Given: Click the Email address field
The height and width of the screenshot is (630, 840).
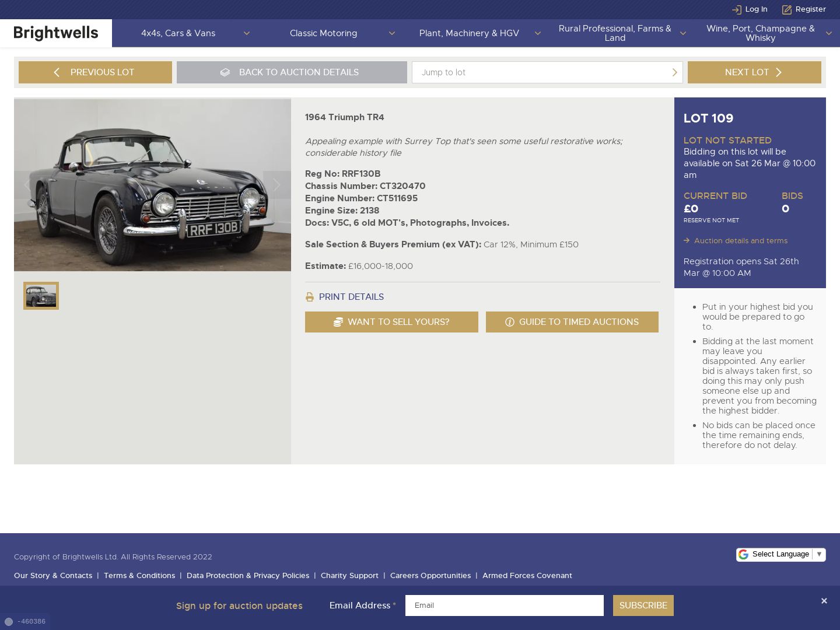Looking at the screenshot, I should (505, 605).
